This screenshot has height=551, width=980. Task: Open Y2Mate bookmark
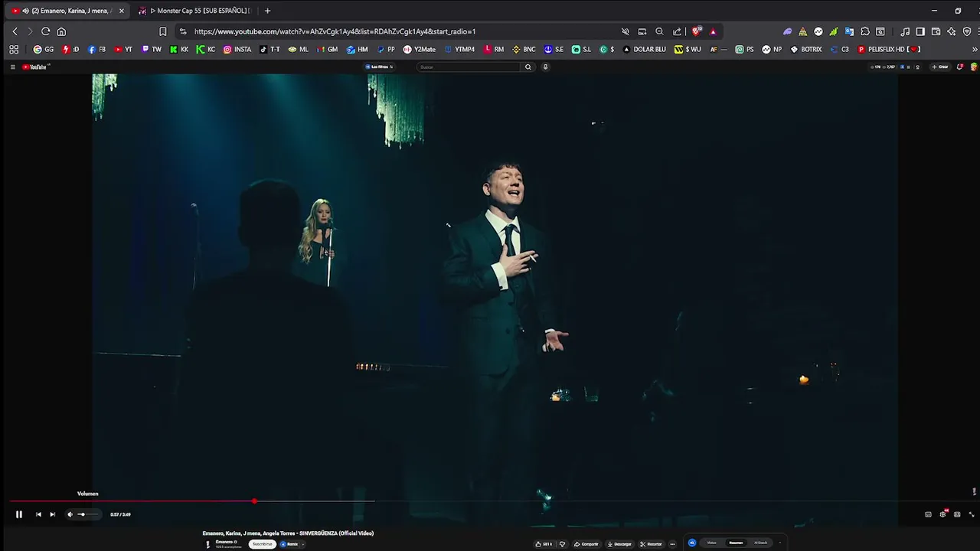click(420, 50)
